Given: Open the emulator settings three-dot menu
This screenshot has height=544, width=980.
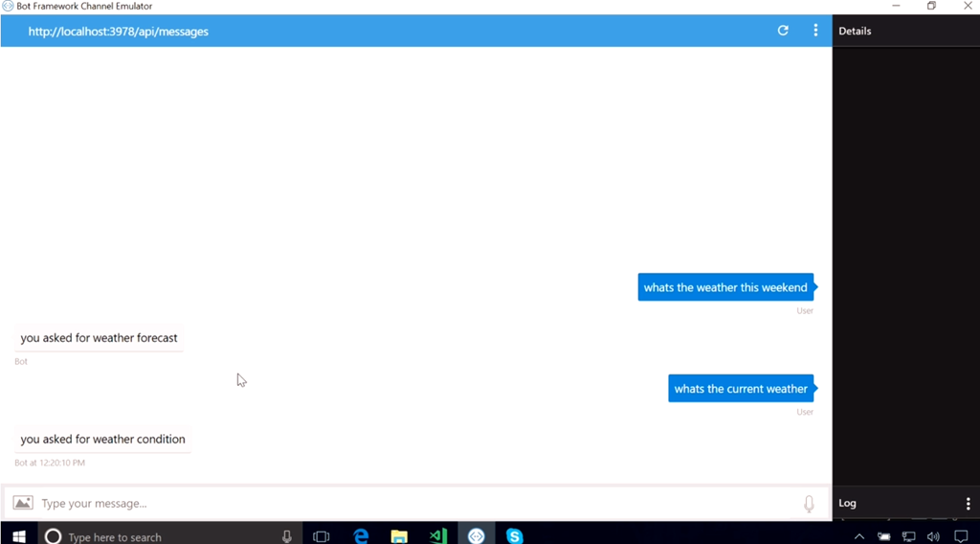Looking at the screenshot, I should point(815,31).
